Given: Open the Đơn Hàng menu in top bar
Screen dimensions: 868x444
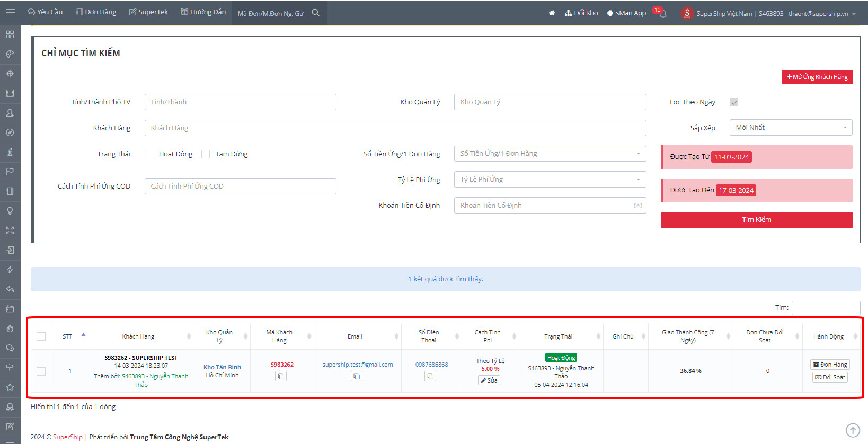Looking at the screenshot, I should tap(96, 12).
